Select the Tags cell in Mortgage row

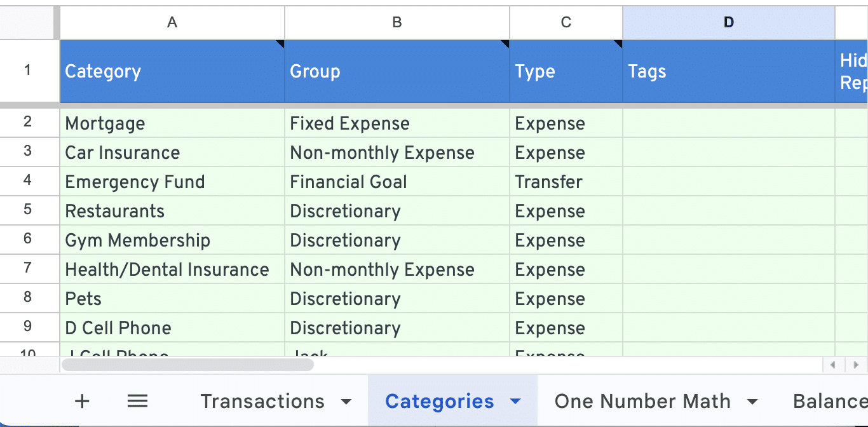(x=729, y=123)
